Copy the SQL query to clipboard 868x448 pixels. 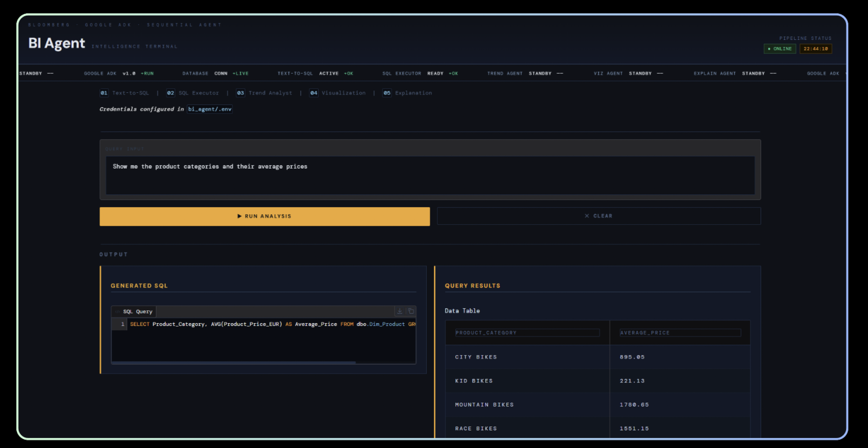click(411, 311)
